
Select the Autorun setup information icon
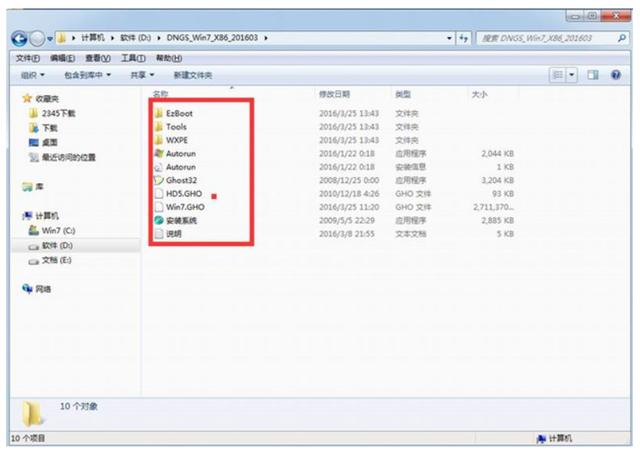click(x=159, y=167)
